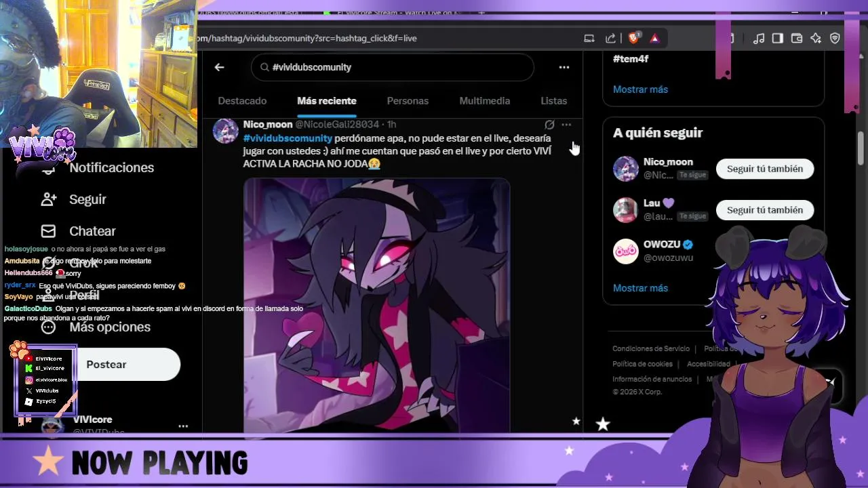Switch to the Multimedia tab
This screenshot has height=488, width=868.
tap(484, 100)
